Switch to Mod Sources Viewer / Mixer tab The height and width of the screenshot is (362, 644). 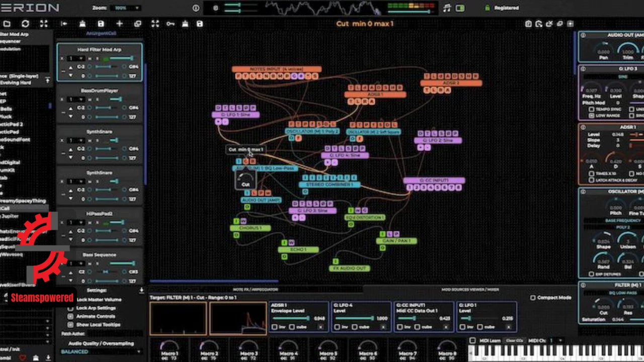[x=470, y=290]
